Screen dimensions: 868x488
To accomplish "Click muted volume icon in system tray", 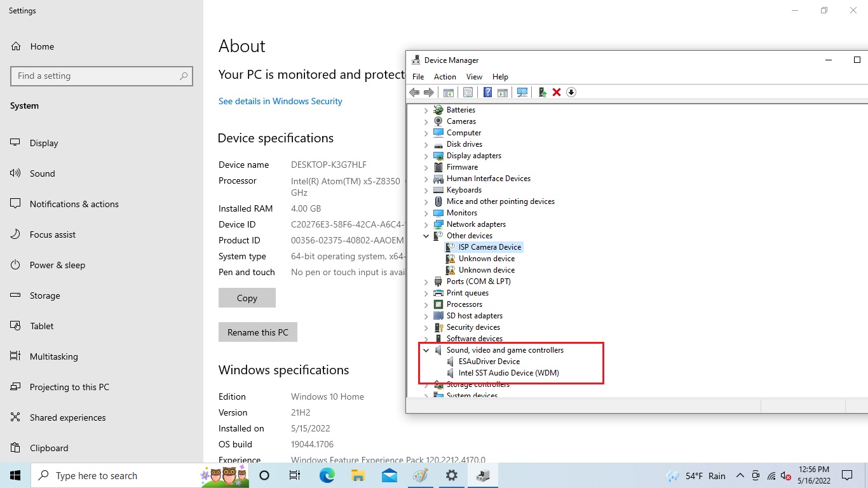I will point(786,476).
